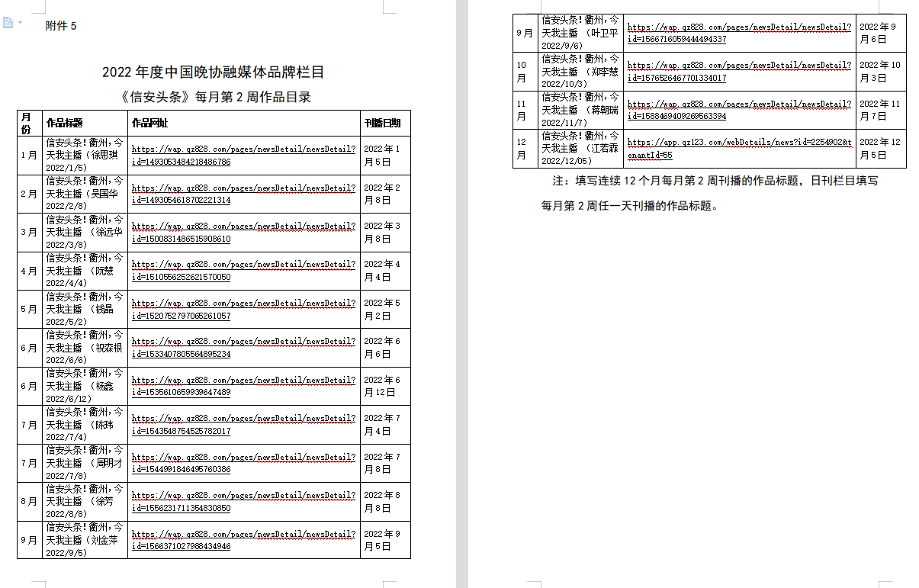Click the date cell '2022 年 10 月 3 日'
This screenshot has height=588, width=919.
(881, 72)
